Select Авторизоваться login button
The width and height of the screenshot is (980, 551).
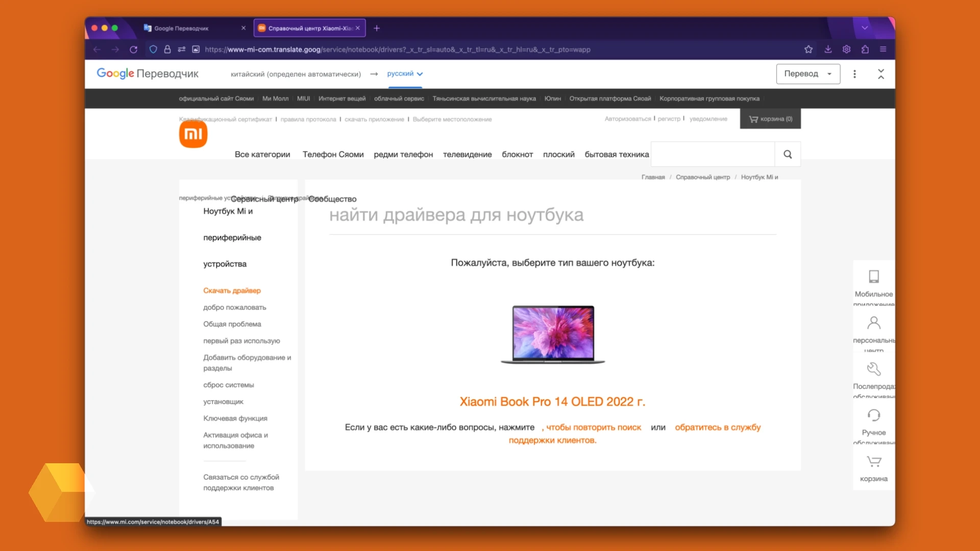click(x=627, y=118)
